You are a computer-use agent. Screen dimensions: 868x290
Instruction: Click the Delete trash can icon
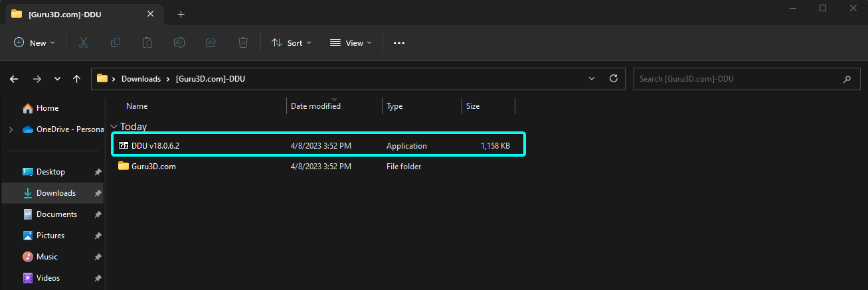pyautogui.click(x=243, y=42)
